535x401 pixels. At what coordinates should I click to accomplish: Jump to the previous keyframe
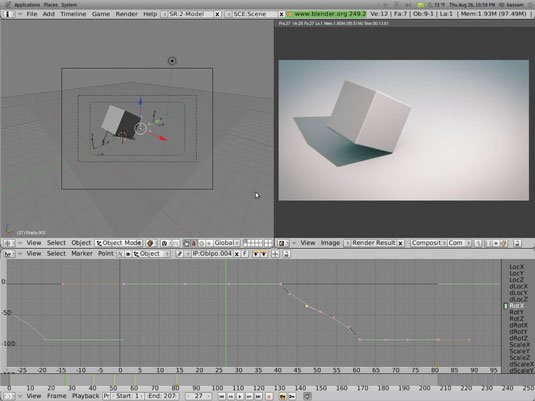[231, 397]
